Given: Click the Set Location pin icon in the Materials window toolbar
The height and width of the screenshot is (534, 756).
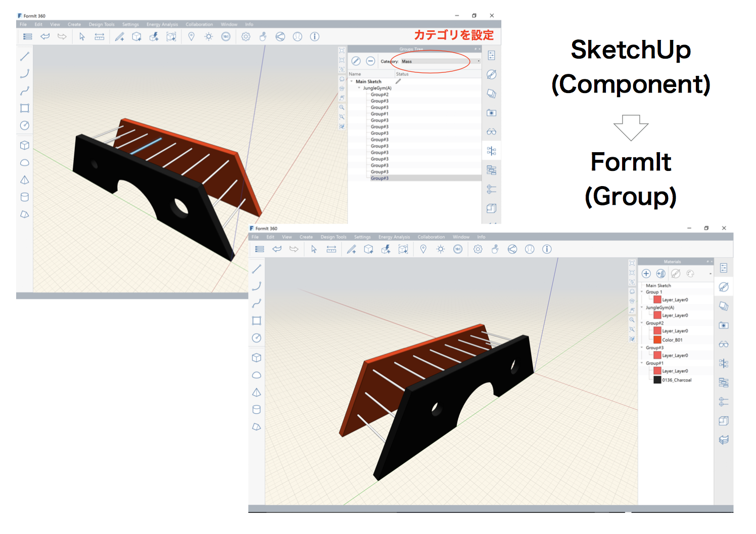Looking at the screenshot, I should point(423,249).
